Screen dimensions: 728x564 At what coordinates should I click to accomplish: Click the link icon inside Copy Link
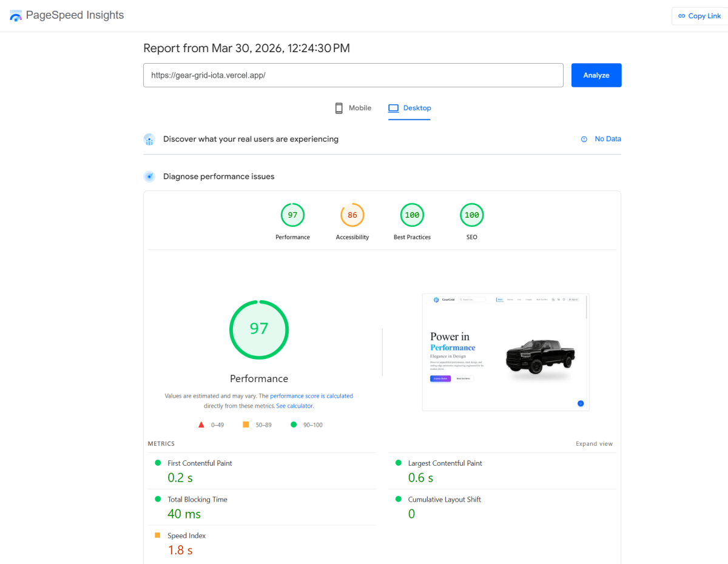point(682,16)
